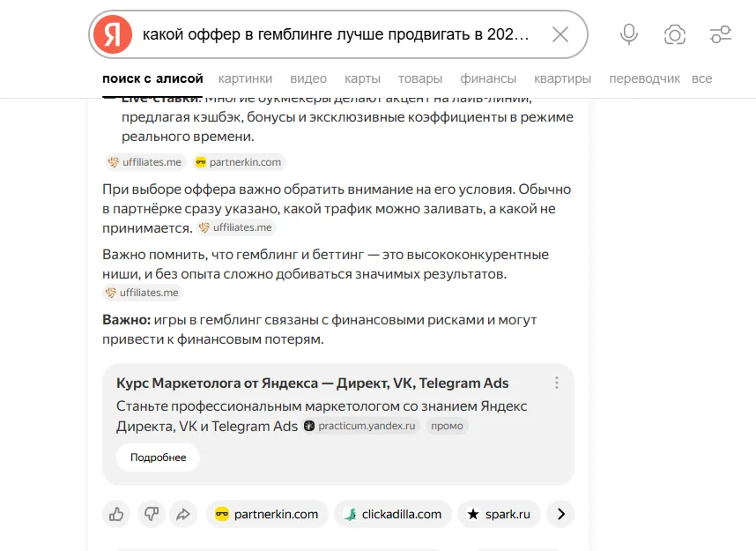Open the spark.ru source with star icon
The width and height of the screenshot is (756, 551).
pyautogui.click(x=499, y=514)
